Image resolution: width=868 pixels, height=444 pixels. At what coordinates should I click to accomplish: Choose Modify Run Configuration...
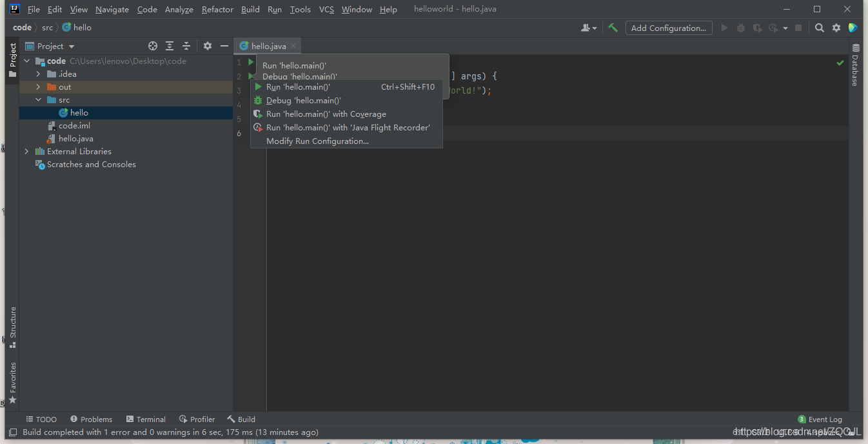click(x=346, y=141)
